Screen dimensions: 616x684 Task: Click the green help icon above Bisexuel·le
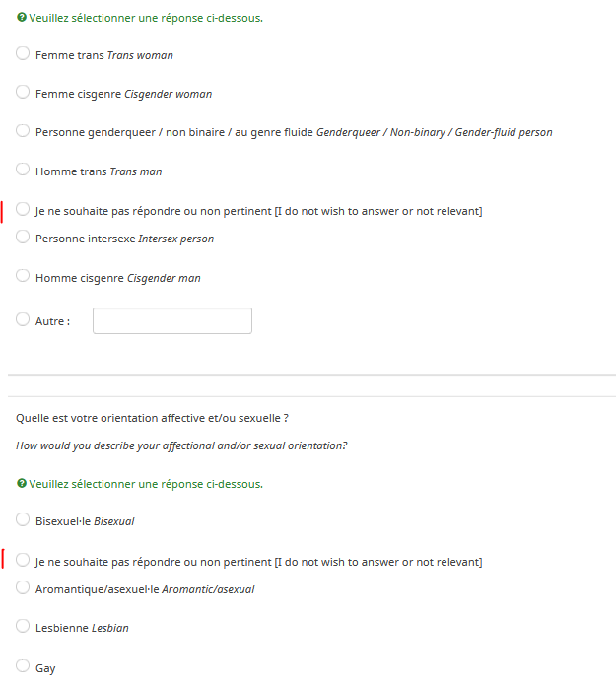(x=22, y=484)
